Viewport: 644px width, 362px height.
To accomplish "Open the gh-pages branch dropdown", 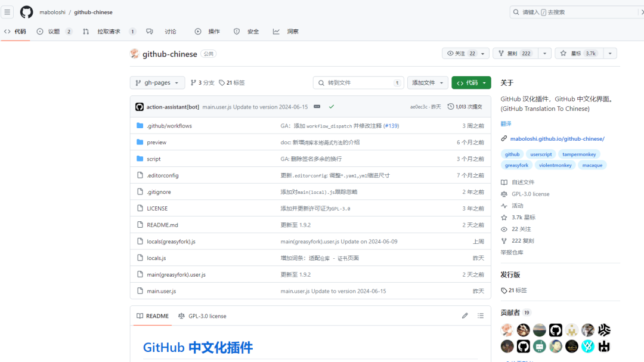I will 157,83.
